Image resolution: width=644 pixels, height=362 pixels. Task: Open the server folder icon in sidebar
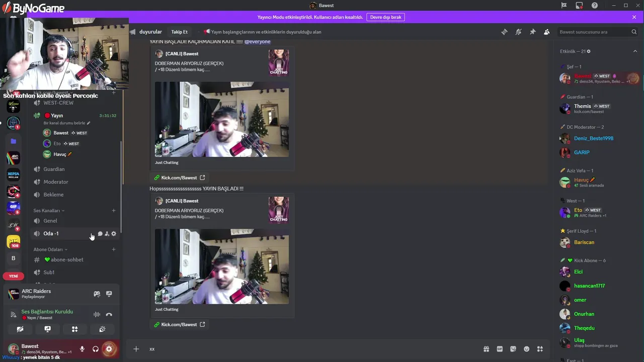(x=14, y=141)
